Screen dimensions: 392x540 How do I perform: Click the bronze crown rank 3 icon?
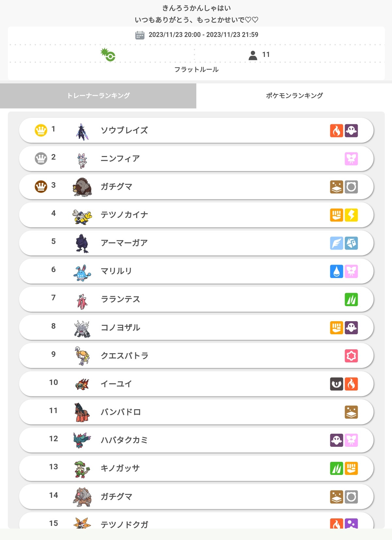[41, 187]
